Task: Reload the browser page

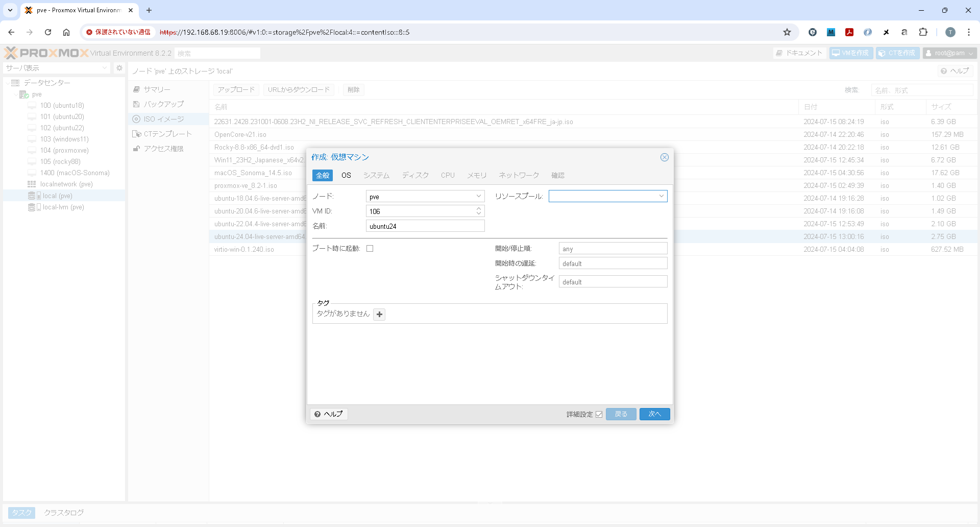Action: [48, 32]
